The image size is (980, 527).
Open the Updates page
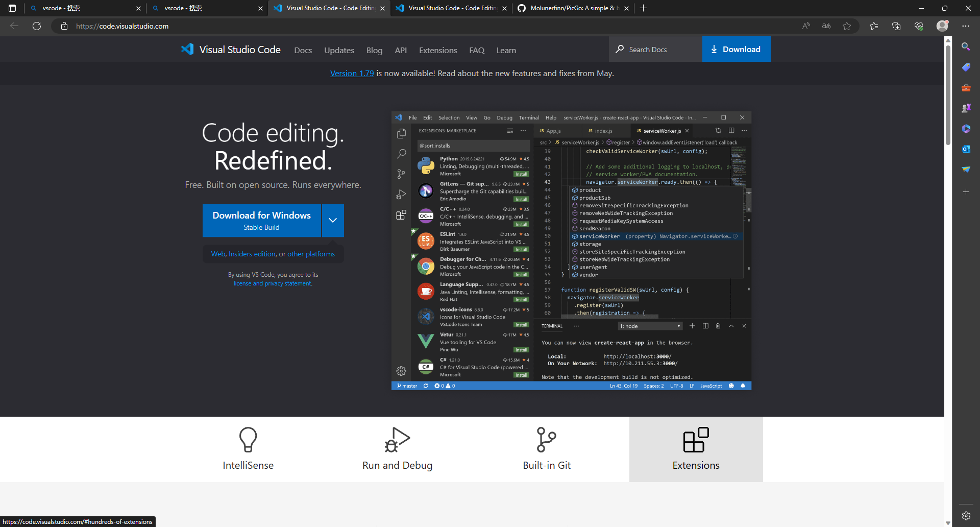[339, 50]
